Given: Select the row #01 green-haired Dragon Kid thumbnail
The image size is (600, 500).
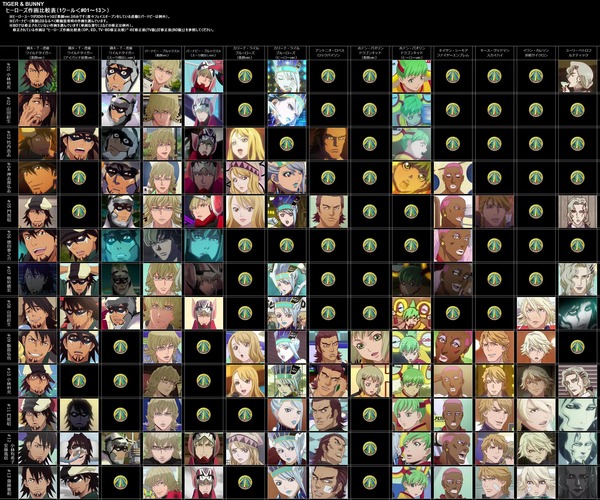Looking at the screenshot, I should (x=411, y=76).
